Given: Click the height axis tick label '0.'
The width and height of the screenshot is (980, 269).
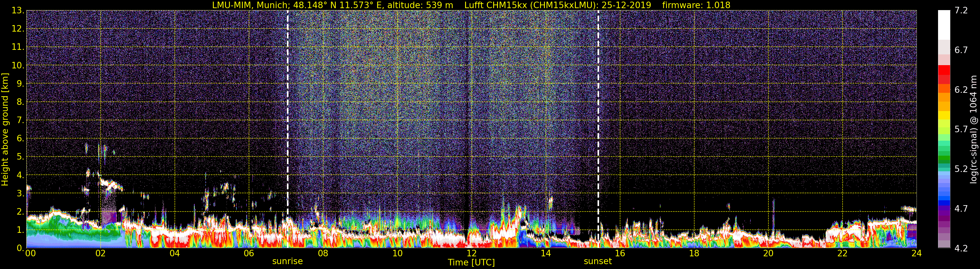Looking at the screenshot, I should [20, 248].
